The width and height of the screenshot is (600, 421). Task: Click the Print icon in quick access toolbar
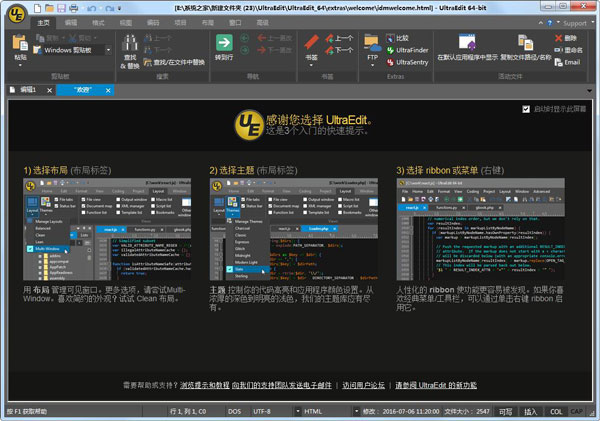pos(74,8)
